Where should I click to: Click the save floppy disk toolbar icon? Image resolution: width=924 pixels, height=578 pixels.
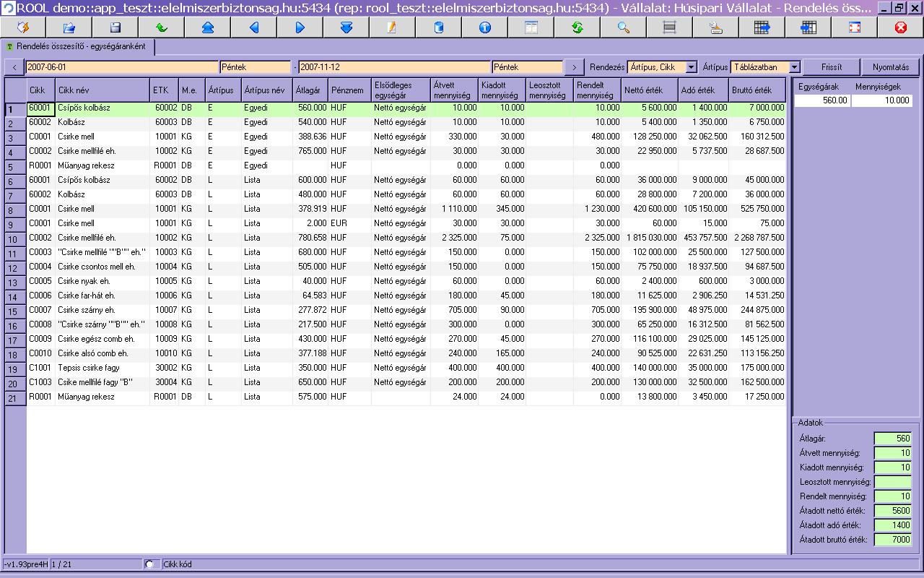(115, 27)
